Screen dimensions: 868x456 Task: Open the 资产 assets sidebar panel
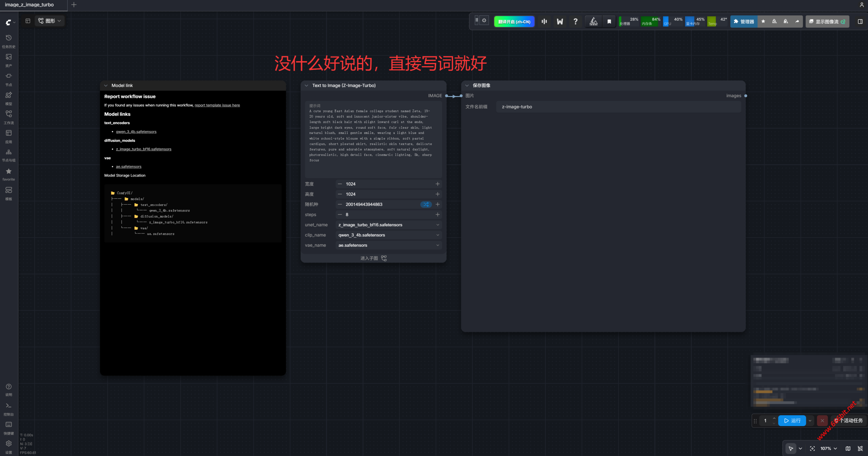[x=9, y=60]
